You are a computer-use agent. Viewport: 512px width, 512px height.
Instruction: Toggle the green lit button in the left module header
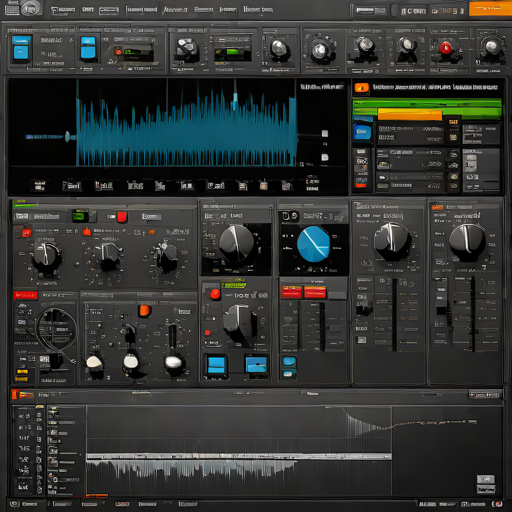(x=80, y=217)
